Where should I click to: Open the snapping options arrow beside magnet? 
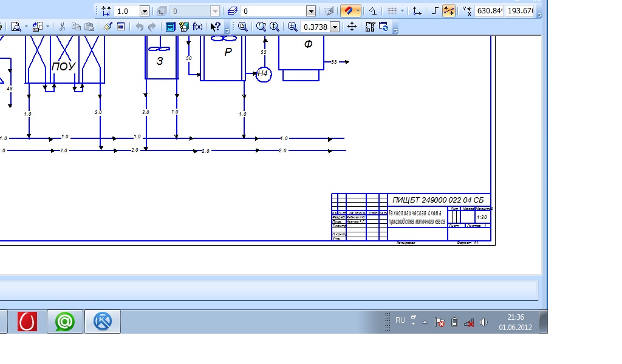click(358, 11)
